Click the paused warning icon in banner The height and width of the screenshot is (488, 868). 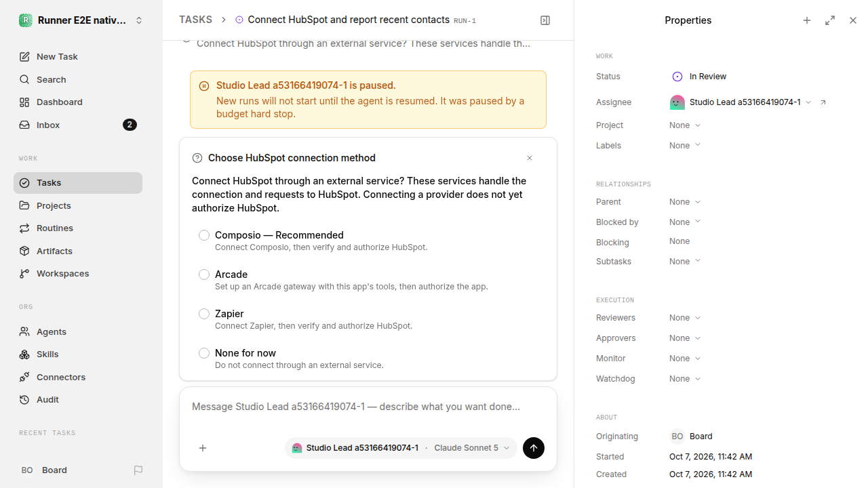204,86
